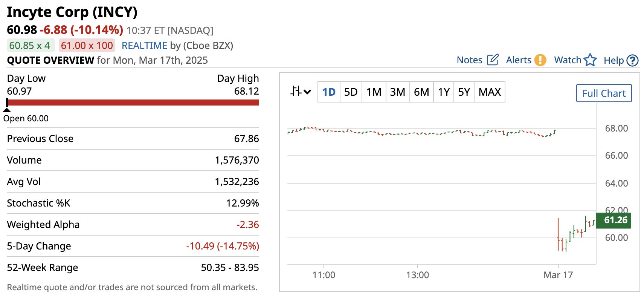Show the 6M chart period
This screenshot has width=644, height=300.
coord(421,92)
